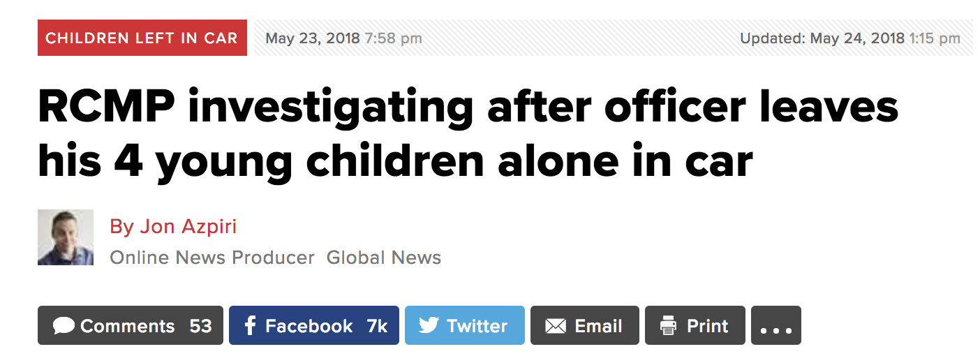Click the 'Comments' button label

pyautogui.click(x=127, y=326)
